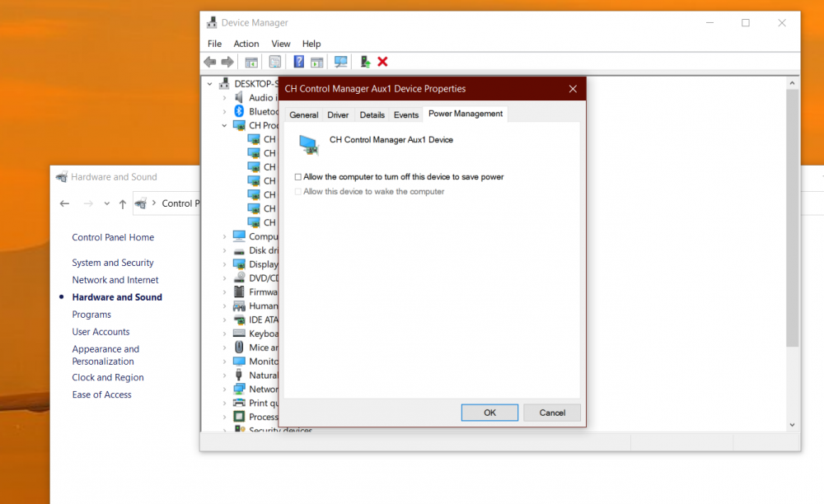Screen dimensions: 824x504
Task: Select the Power Management tab
Action: [x=466, y=114]
